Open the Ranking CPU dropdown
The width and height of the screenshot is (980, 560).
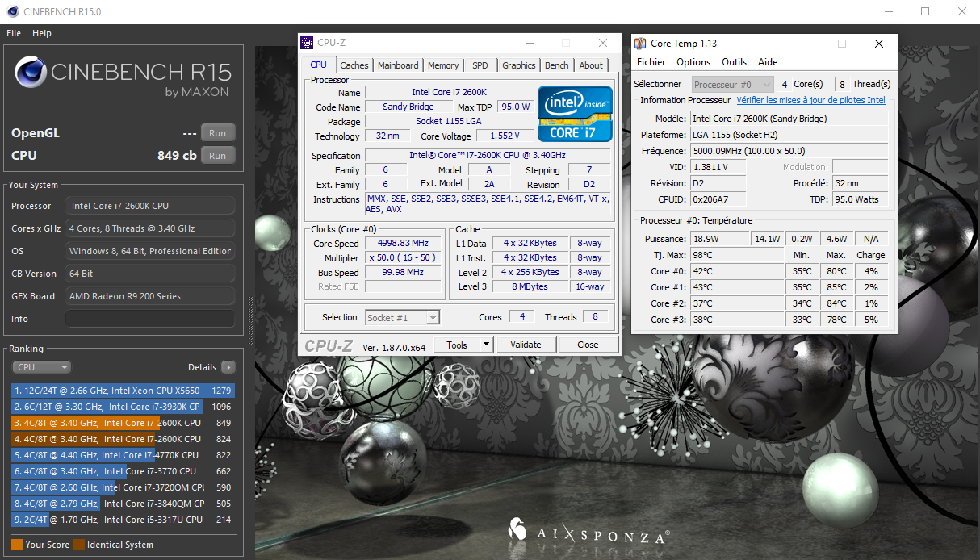pos(42,367)
